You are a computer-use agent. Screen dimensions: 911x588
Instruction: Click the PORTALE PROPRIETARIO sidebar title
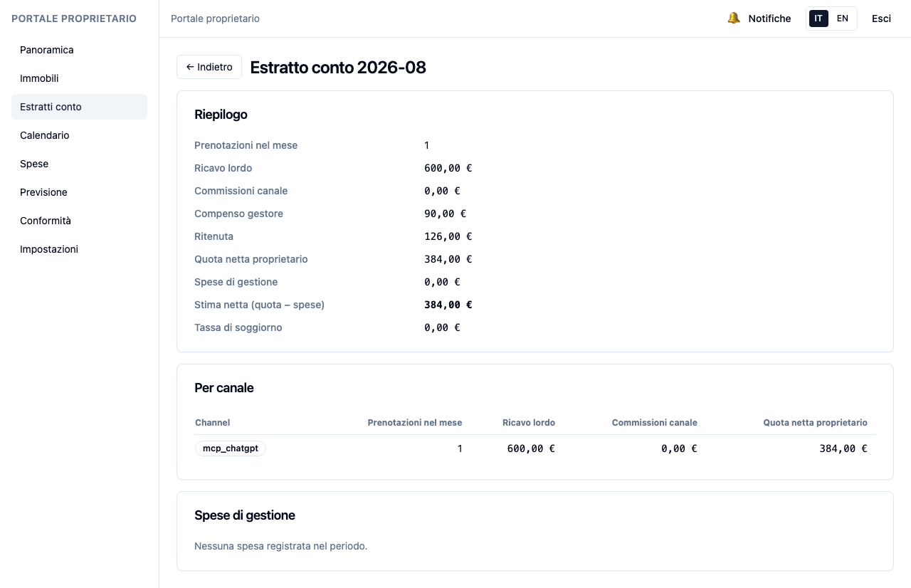(x=74, y=19)
